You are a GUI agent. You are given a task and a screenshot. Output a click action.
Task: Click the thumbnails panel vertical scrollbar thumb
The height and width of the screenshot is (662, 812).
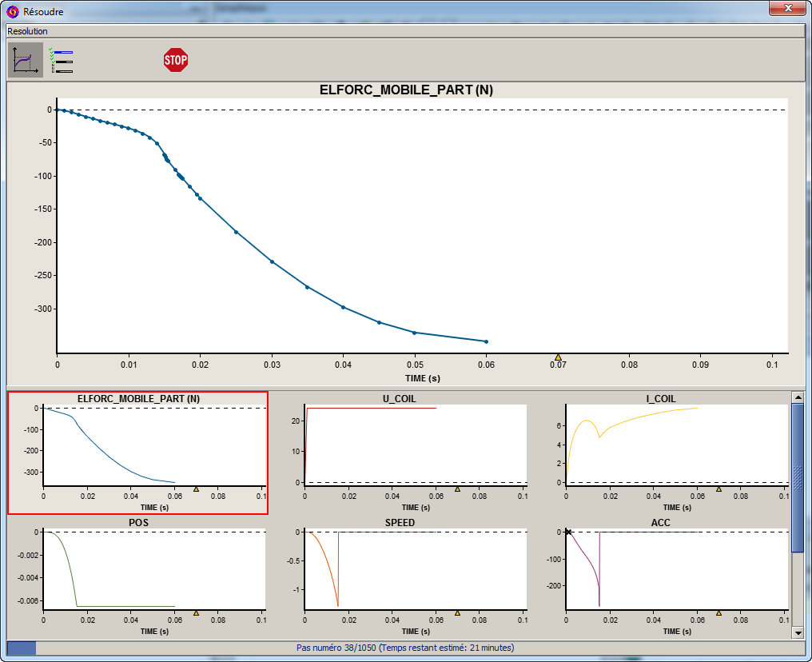tap(797, 477)
